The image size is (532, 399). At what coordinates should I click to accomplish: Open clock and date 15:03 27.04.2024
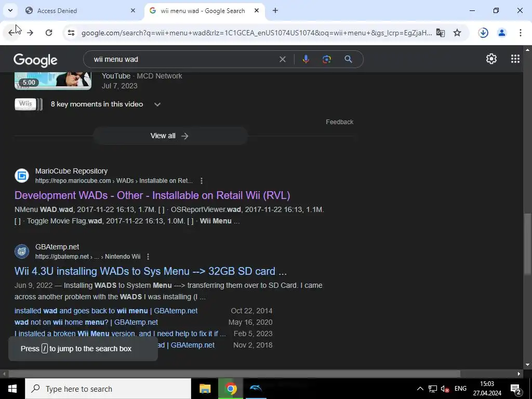pyautogui.click(x=487, y=389)
